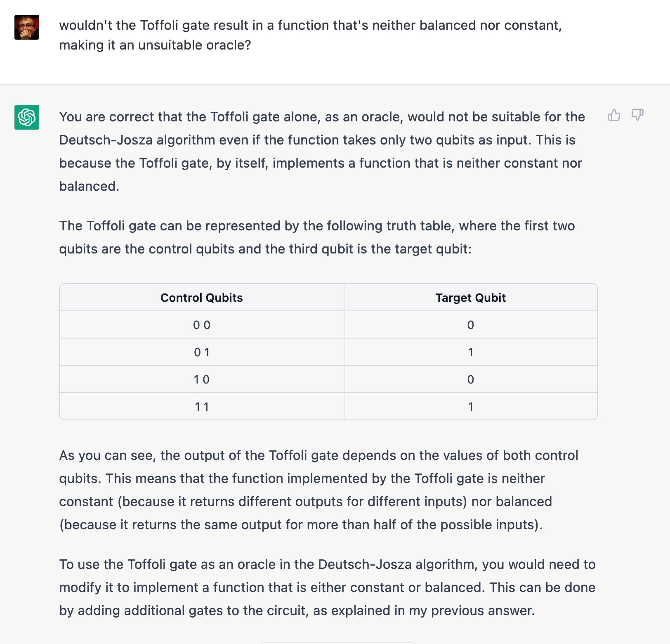Click paragraph starting 'The Toffoli gate can be'
The height and width of the screenshot is (644, 670).
(317, 237)
